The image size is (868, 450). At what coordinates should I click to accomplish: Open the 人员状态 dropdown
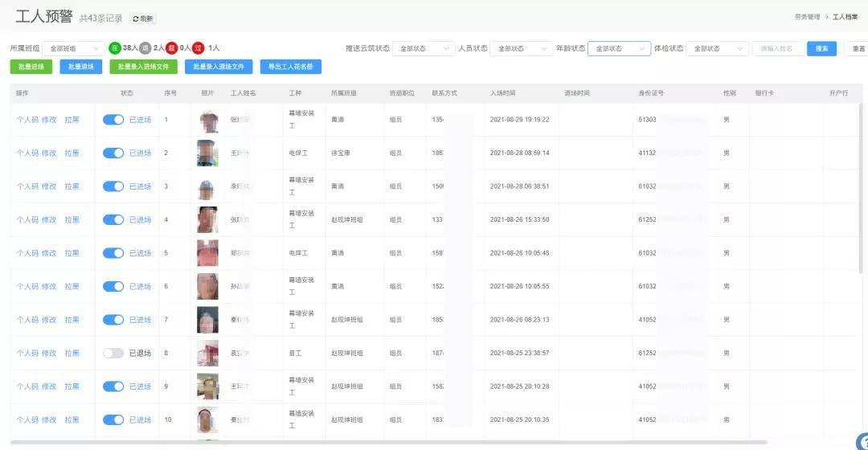pyautogui.click(x=522, y=49)
